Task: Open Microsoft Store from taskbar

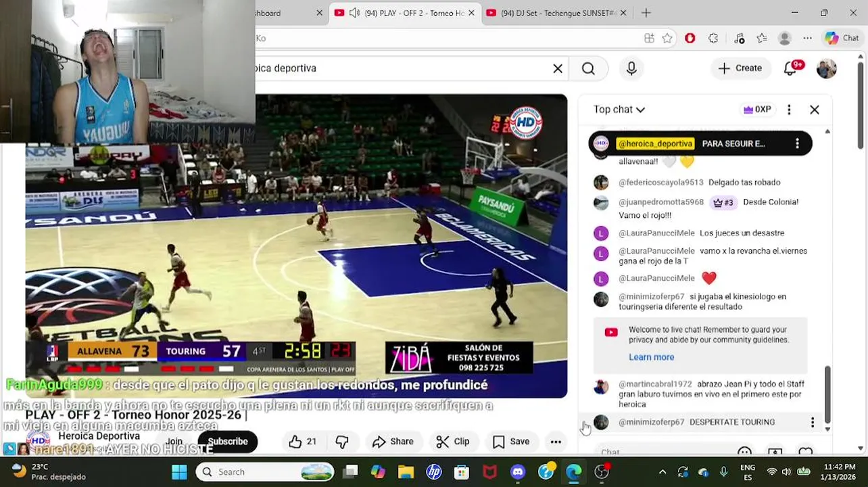Action: (x=462, y=472)
